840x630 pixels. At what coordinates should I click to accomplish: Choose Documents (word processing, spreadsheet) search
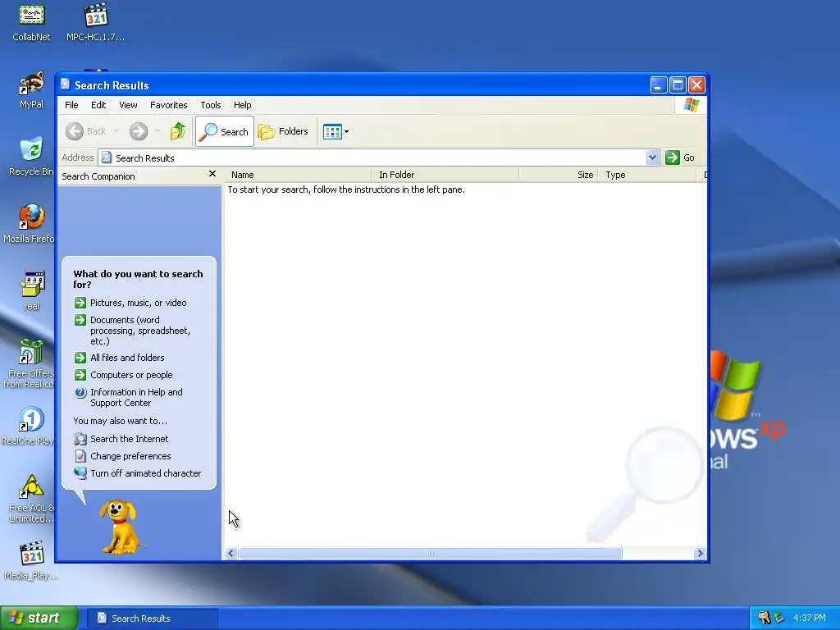point(140,331)
